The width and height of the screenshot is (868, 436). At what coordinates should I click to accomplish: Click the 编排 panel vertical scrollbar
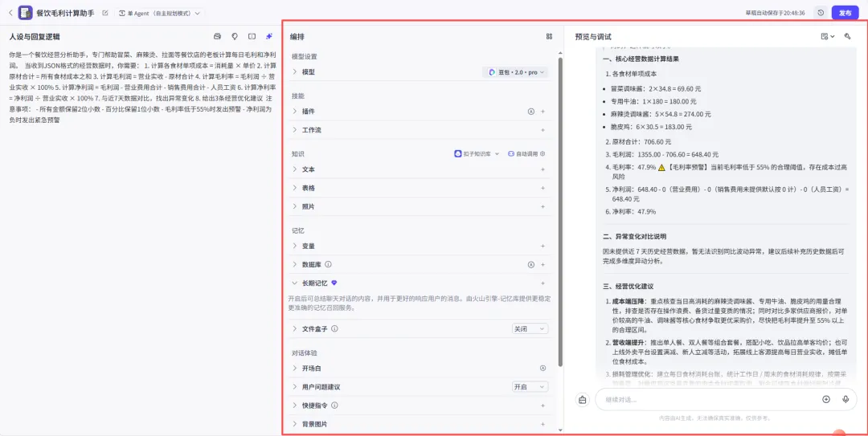click(560, 211)
